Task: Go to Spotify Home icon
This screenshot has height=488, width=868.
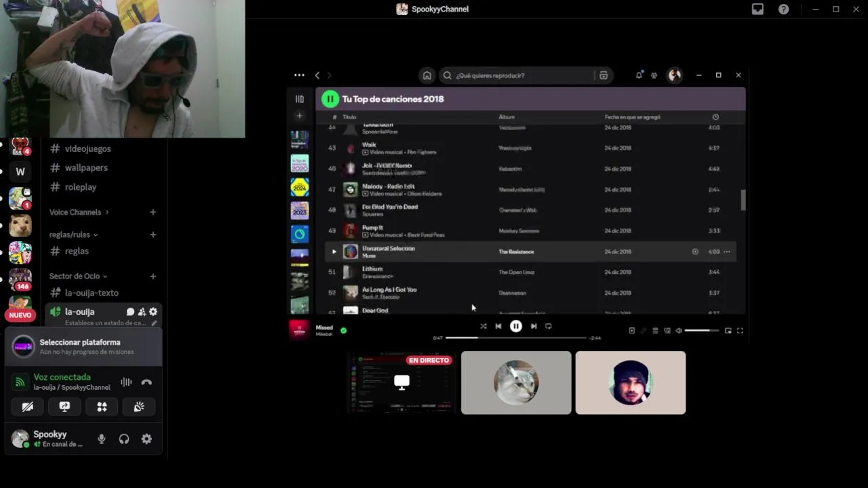Action: click(427, 75)
